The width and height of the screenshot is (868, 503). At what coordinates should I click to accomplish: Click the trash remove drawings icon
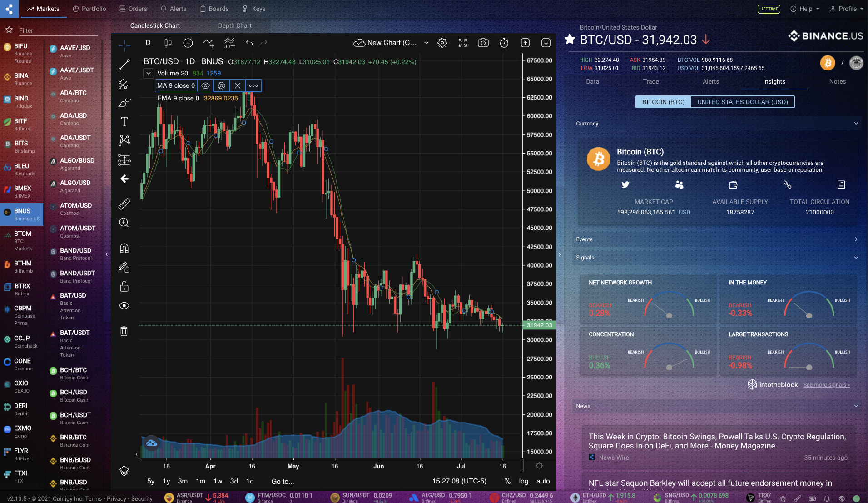pyautogui.click(x=124, y=331)
